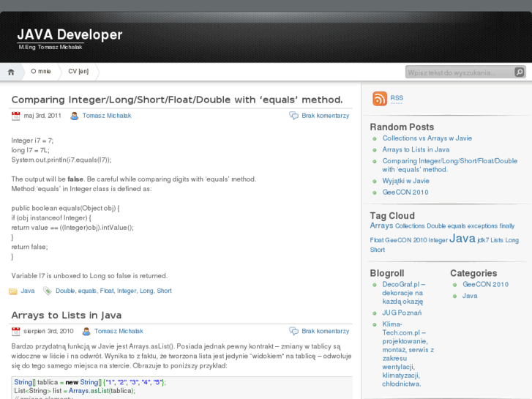Viewport: 532px width, 399px height.
Task: Open post title Comparing Integer/Long/Short/Float/Double
Action: coord(177,100)
